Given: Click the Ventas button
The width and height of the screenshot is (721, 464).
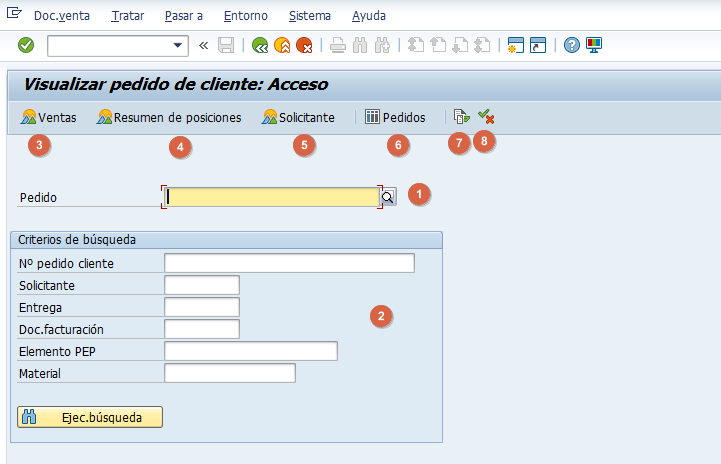Looking at the screenshot, I should pyautogui.click(x=48, y=117).
